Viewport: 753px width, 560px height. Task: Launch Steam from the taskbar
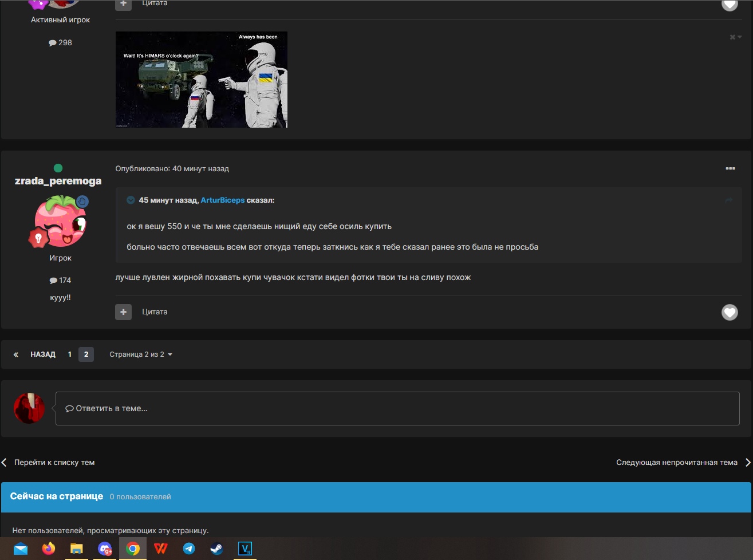pos(216,549)
